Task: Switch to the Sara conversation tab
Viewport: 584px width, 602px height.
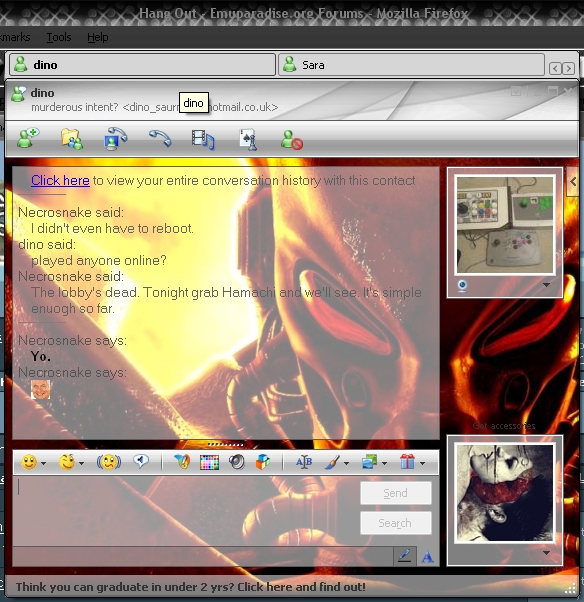Action: (411, 65)
